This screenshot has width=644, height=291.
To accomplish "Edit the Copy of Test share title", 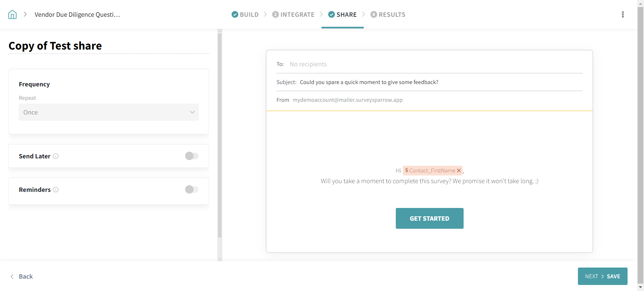I will click(x=55, y=46).
